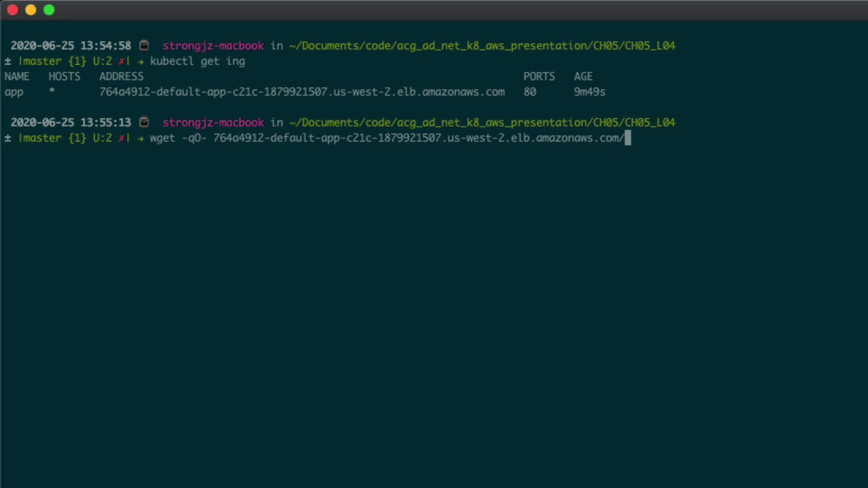Click the green fullscreen window button

[x=49, y=10]
